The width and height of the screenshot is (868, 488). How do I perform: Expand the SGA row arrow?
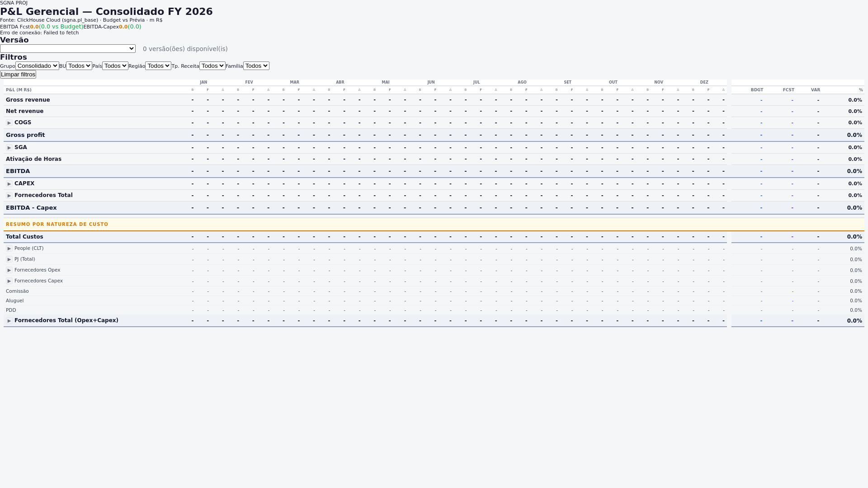tap(9, 148)
